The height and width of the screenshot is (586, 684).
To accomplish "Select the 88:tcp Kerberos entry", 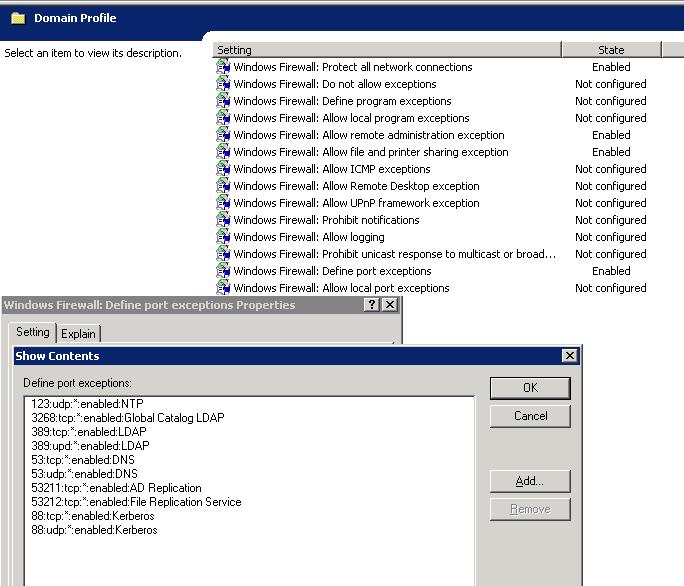I will coord(93,516).
